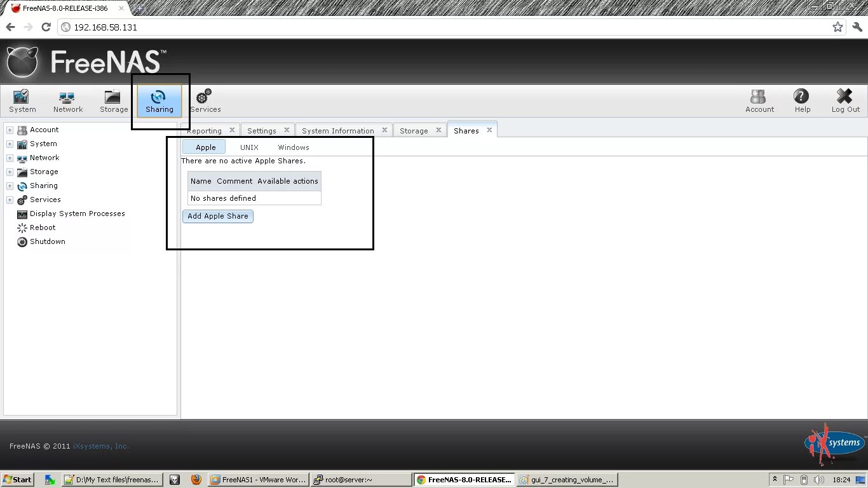
Task: Switch to the Storage tab
Action: click(414, 131)
